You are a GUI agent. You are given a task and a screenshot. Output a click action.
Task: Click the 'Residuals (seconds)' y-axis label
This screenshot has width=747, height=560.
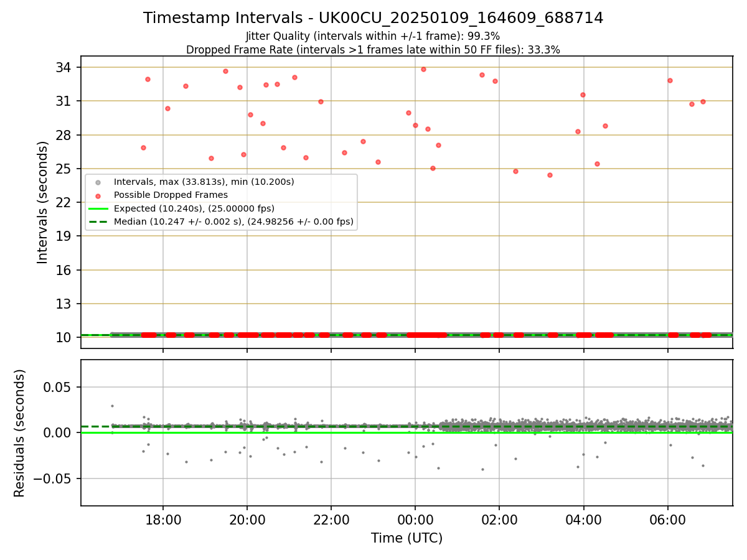tap(20, 432)
